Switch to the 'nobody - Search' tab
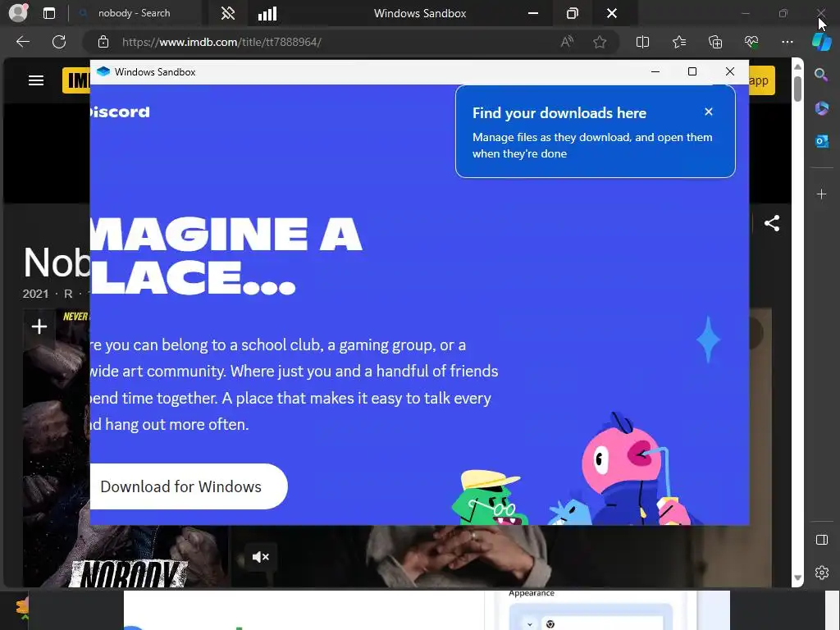The image size is (840, 630). [134, 13]
